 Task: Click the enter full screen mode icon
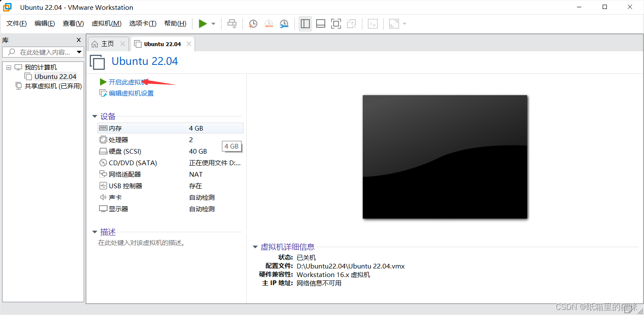pyautogui.click(x=336, y=23)
